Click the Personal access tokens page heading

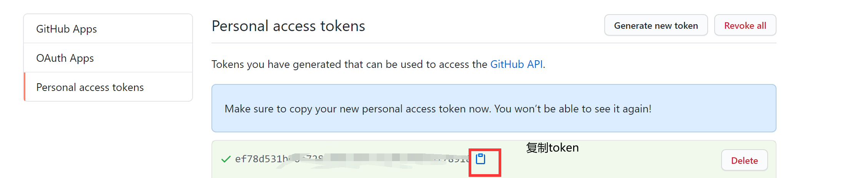(288, 26)
